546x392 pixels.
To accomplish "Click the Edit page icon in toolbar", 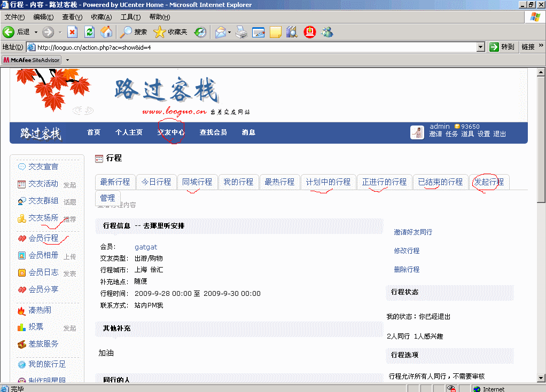I will click(259, 32).
